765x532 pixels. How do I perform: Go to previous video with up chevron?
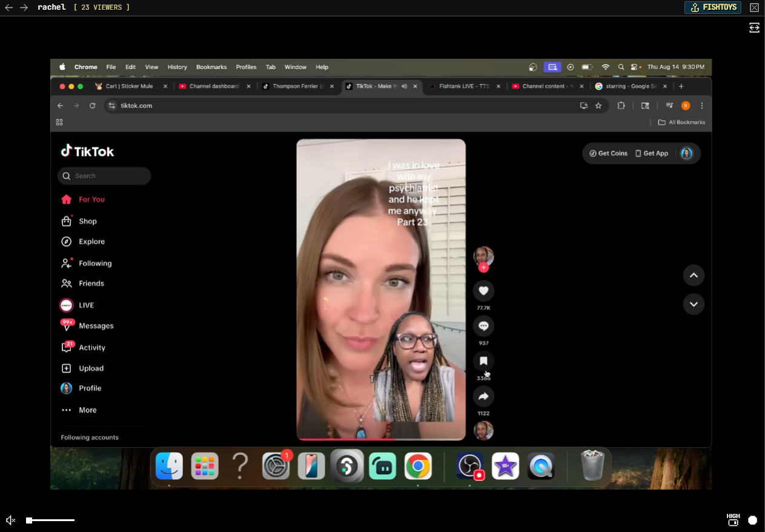[694, 275]
